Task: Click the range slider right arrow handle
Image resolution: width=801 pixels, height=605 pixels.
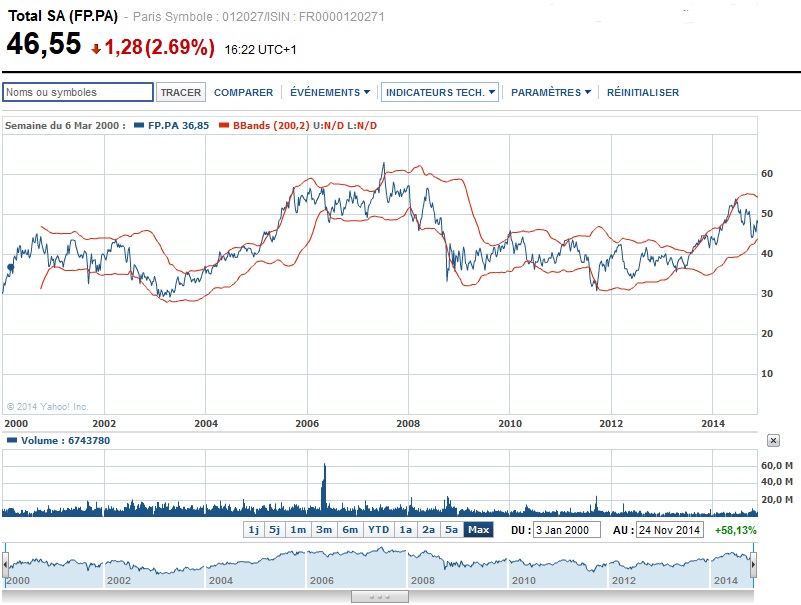Action: pyautogui.click(x=753, y=565)
